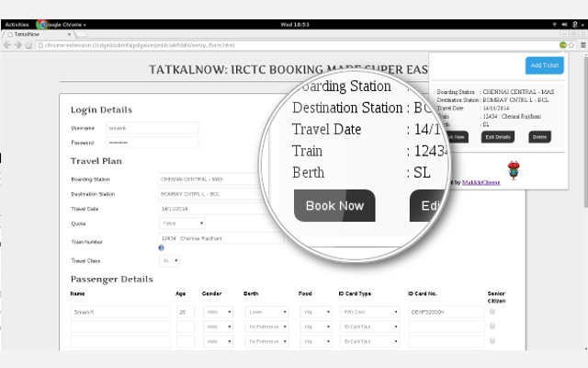Open the clock showing Wed 18:53
This screenshot has height=368, width=588.
(x=295, y=25)
